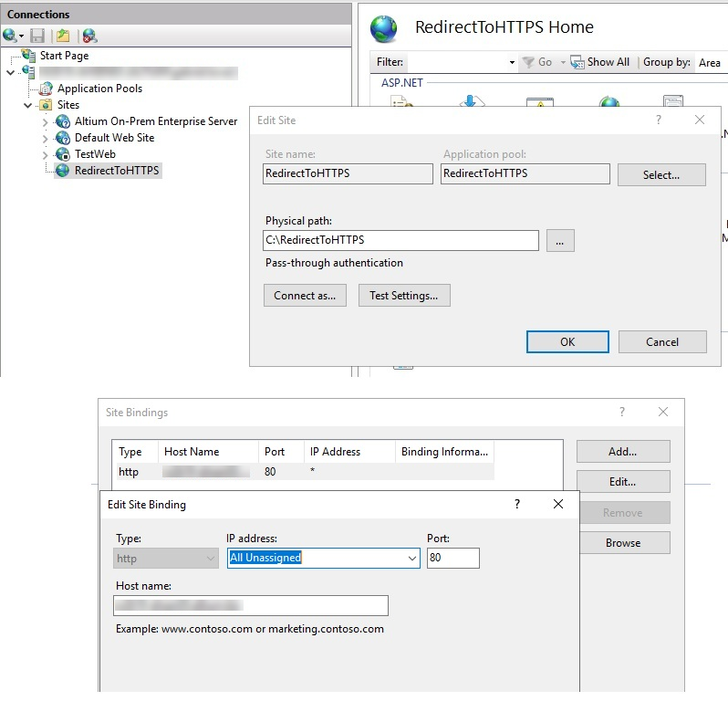
Task: Click OK in Edit Site dialog
Action: [567, 342]
